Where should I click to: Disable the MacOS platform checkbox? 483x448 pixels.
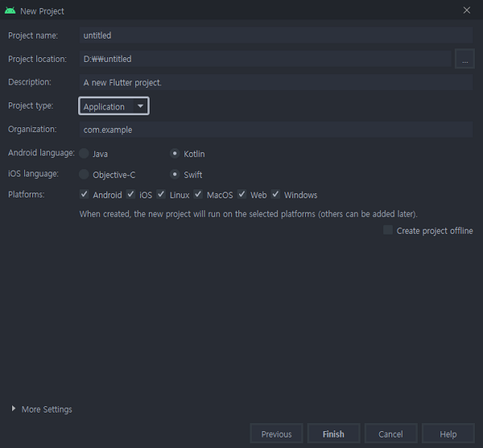pos(198,194)
